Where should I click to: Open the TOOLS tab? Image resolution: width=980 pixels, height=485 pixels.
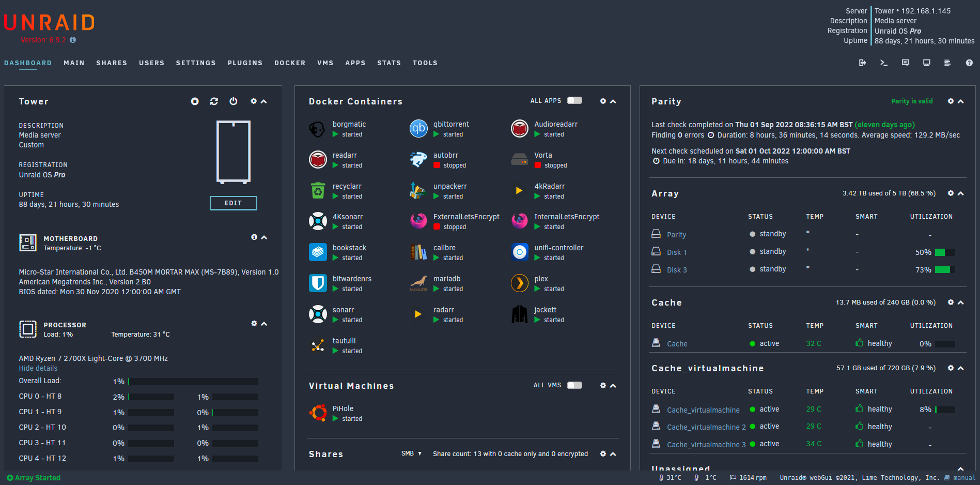click(x=425, y=63)
